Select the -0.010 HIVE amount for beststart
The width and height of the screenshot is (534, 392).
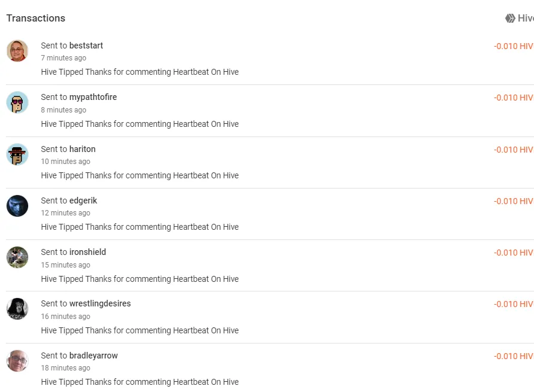pos(514,46)
